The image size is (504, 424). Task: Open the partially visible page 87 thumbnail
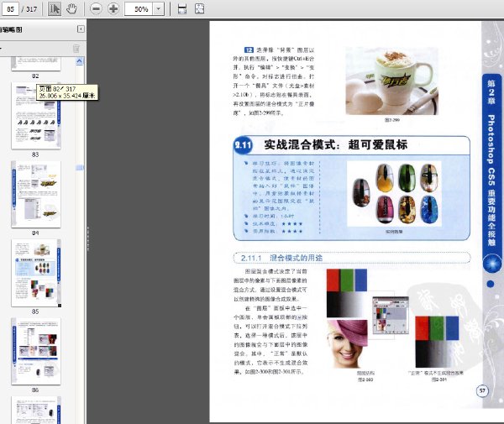(x=36, y=411)
